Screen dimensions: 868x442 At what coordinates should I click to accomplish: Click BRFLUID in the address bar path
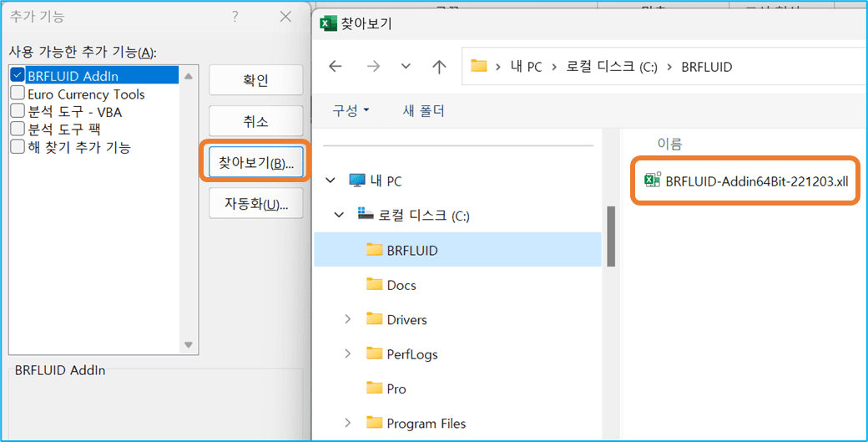pyautogui.click(x=707, y=67)
